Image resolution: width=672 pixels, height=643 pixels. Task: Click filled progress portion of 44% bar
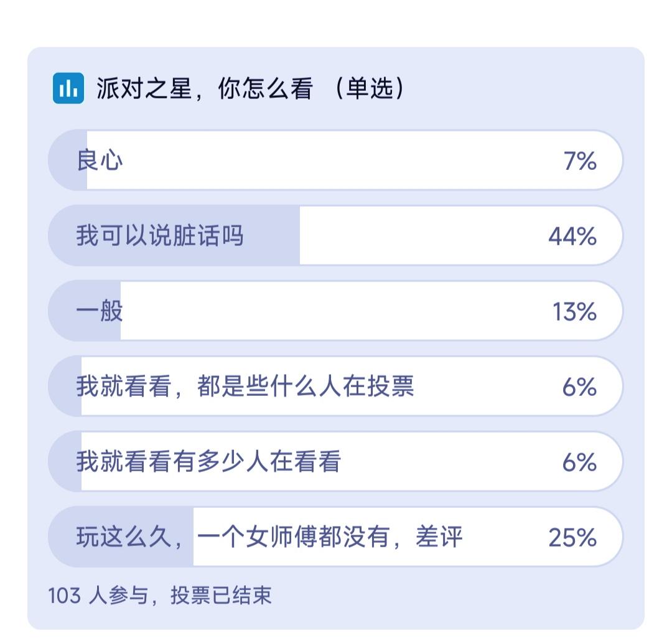point(174,235)
